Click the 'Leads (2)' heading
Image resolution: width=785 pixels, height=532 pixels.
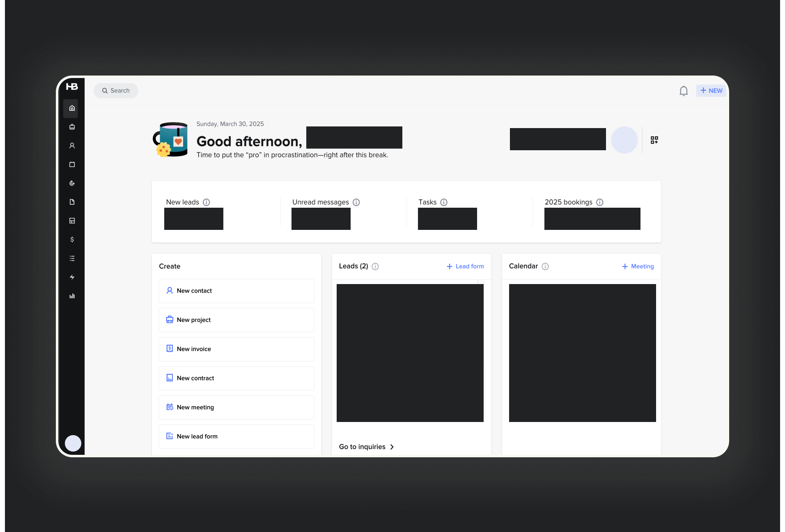pos(353,266)
